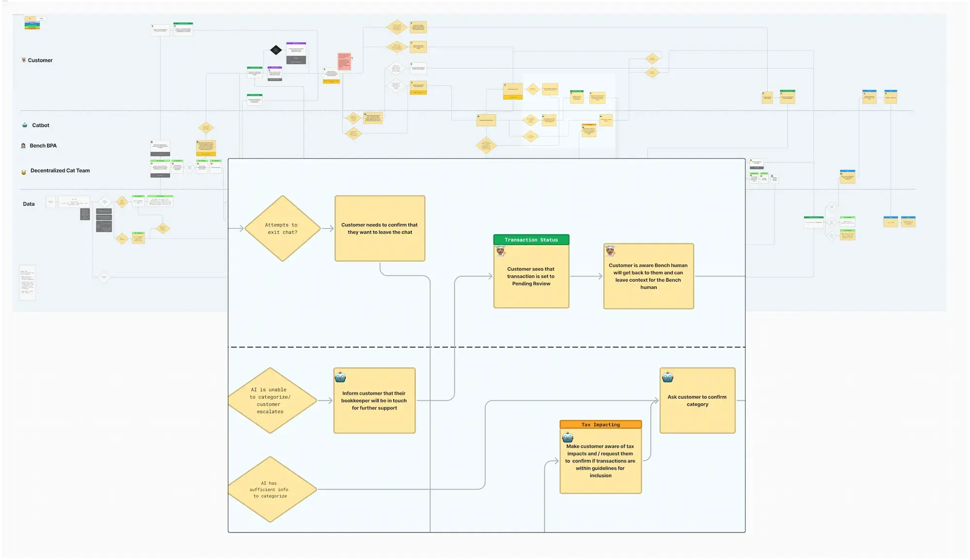The width and height of the screenshot is (970, 560).
Task: Select the Bench BPA swimlane label
Action: tap(43, 145)
